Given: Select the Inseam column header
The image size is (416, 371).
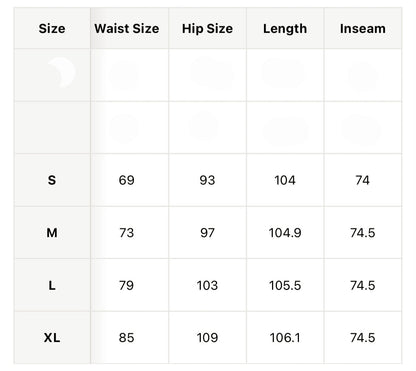Looking at the screenshot, I should pos(363,29).
